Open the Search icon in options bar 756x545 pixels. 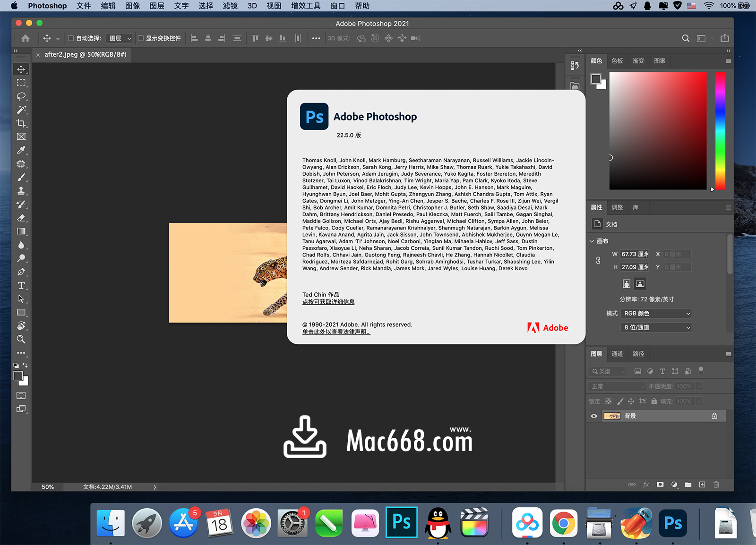pyautogui.click(x=686, y=38)
